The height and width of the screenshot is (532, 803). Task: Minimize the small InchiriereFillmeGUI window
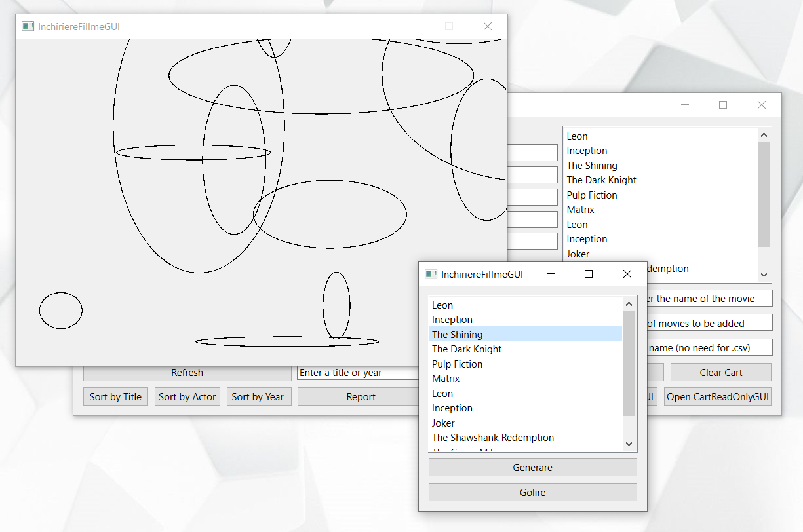pyautogui.click(x=551, y=274)
